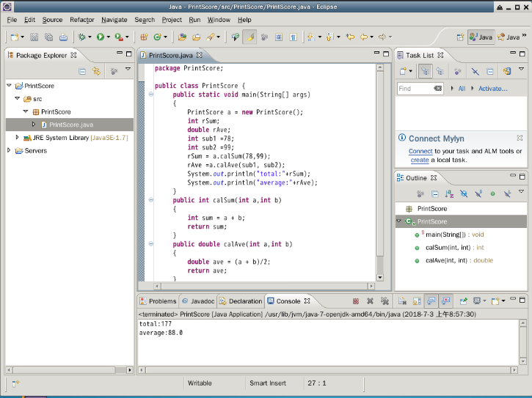Click the Run button in main toolbar

tap(101, 37)
